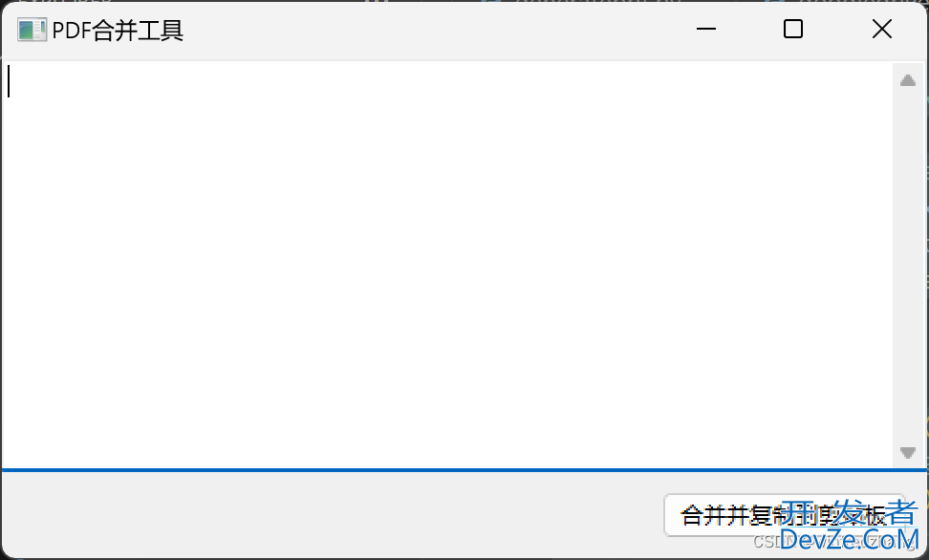Click the gray CSDN watermark text
929x560 pixels.
[x=767, y=541]
